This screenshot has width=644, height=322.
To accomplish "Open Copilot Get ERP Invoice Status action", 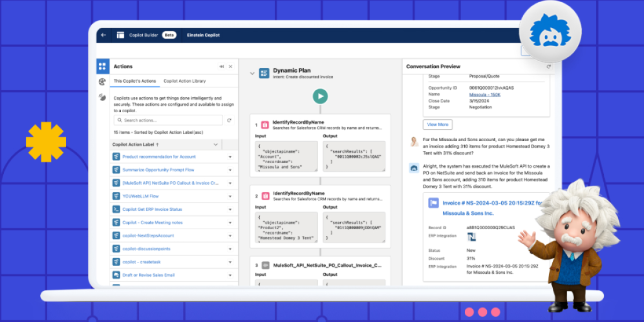I will point(152,209).
